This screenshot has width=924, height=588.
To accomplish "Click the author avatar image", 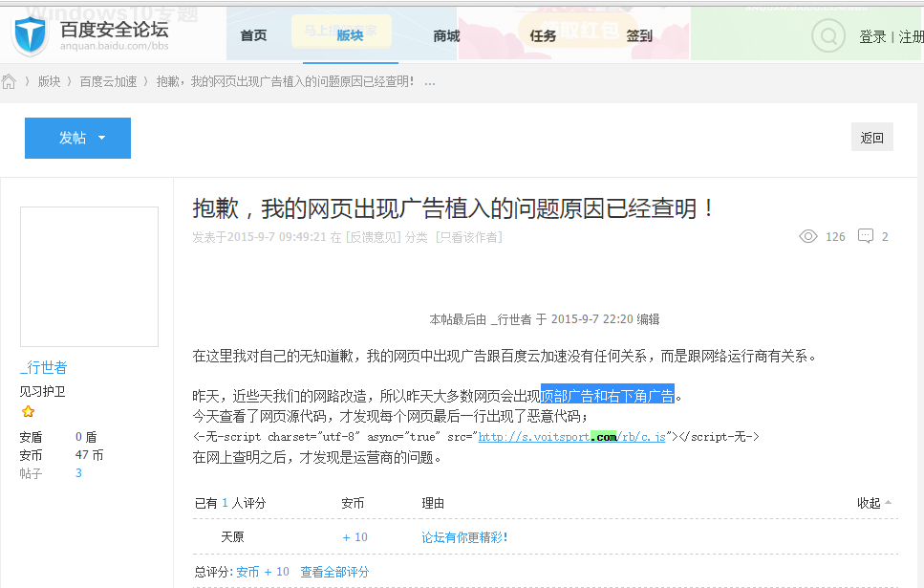I will pyautogui.click(x=89, y=276).
